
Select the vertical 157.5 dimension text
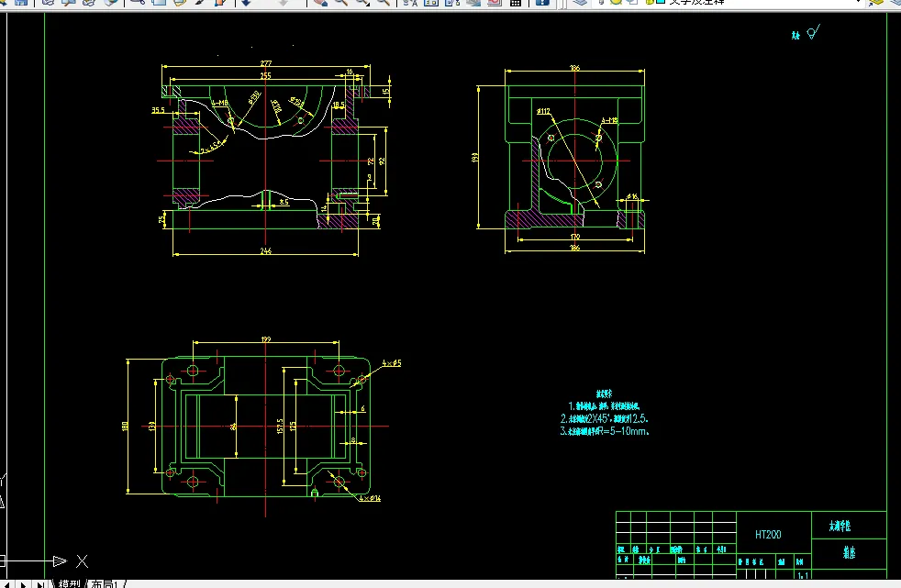coord(280,426)
